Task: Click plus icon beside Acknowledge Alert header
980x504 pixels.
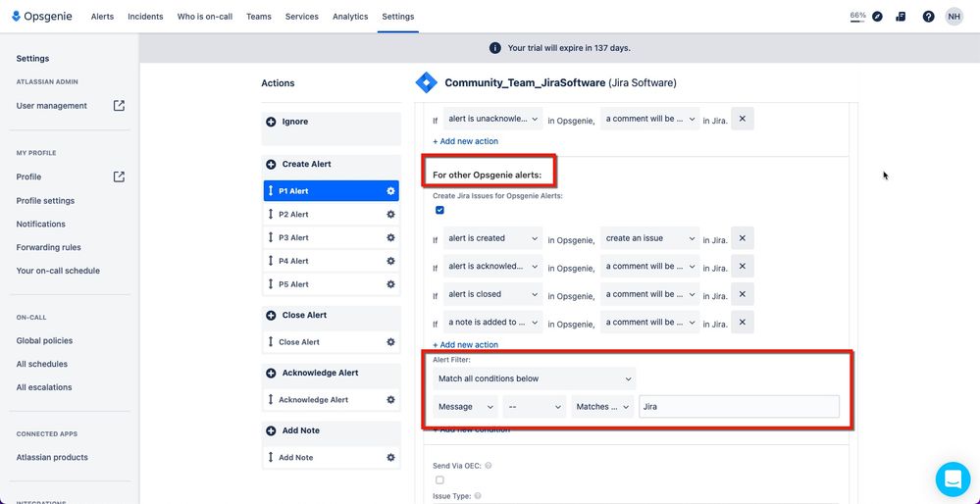Action: click(x=272, y=373)
